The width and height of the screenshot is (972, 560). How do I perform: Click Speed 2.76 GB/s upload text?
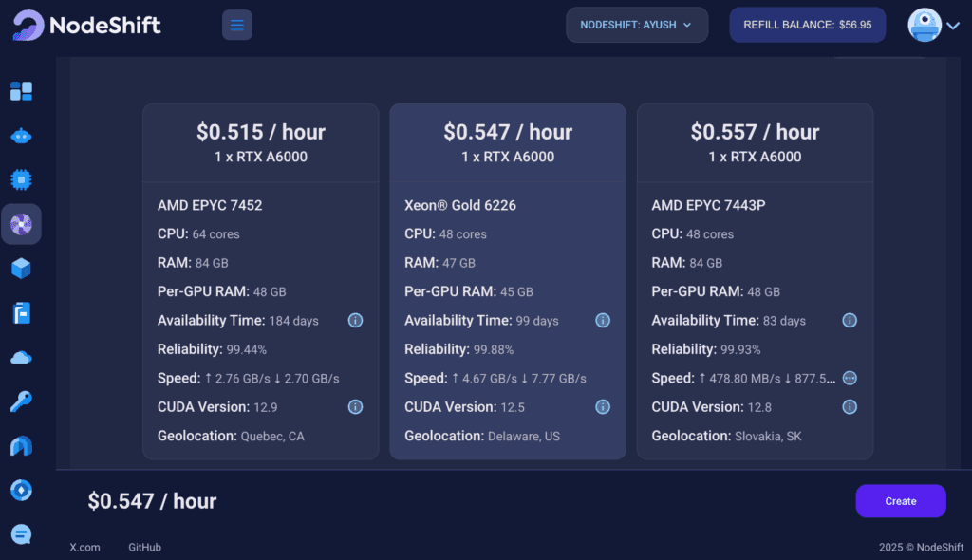click(x=237, y=379)
